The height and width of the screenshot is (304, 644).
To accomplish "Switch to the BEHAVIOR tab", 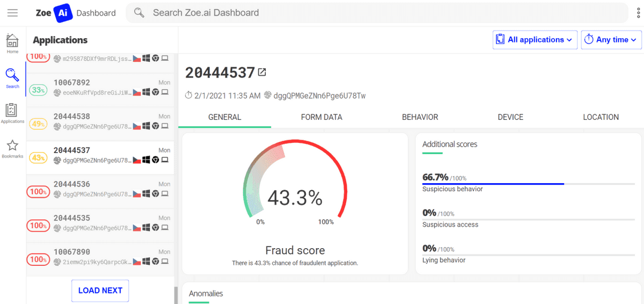I will pyautogui.click(x=420, y=117).
